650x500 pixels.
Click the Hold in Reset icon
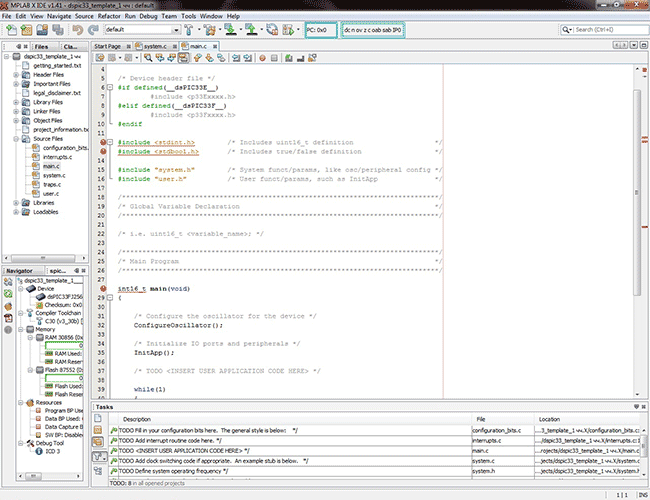pyautogui.click(x=272, y=30)
